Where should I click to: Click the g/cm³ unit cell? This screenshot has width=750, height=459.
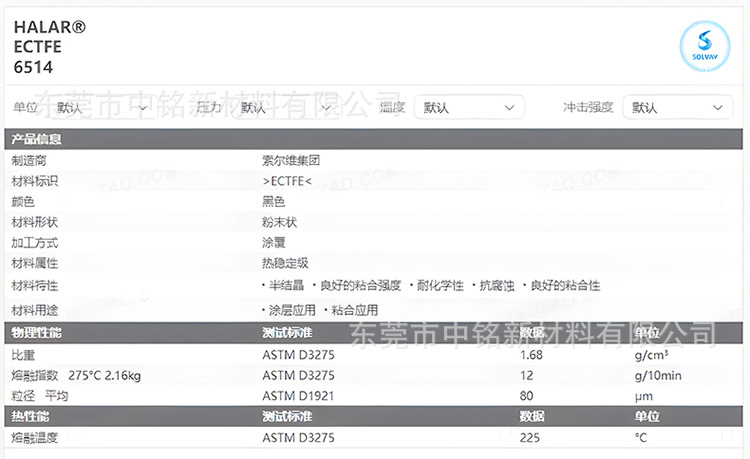coord(651,355)
